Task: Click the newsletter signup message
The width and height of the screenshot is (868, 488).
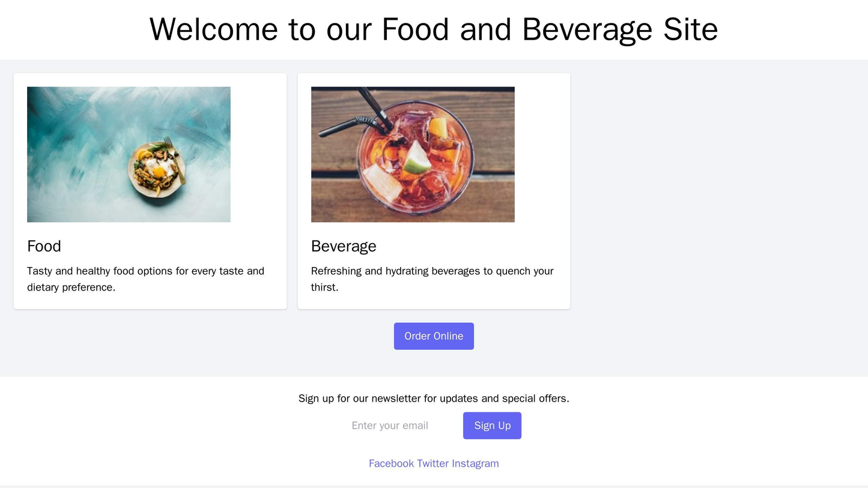Action: (x=434, y=397)
